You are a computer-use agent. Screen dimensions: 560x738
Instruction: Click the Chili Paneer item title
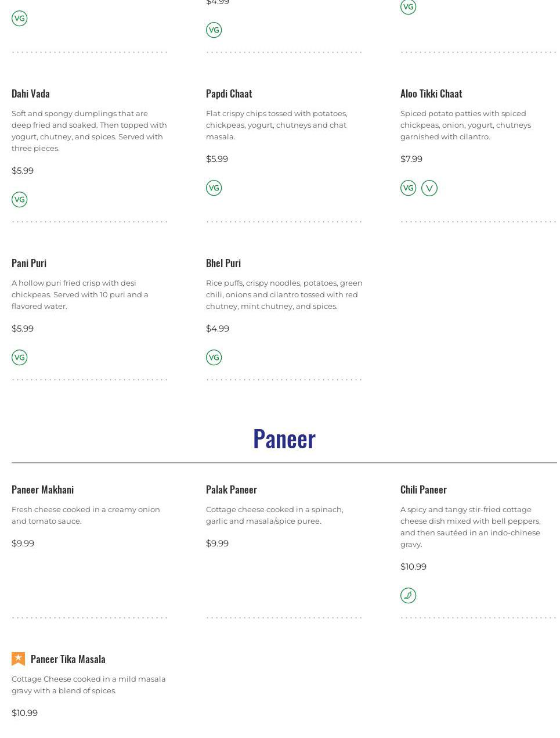coord(424,489)
